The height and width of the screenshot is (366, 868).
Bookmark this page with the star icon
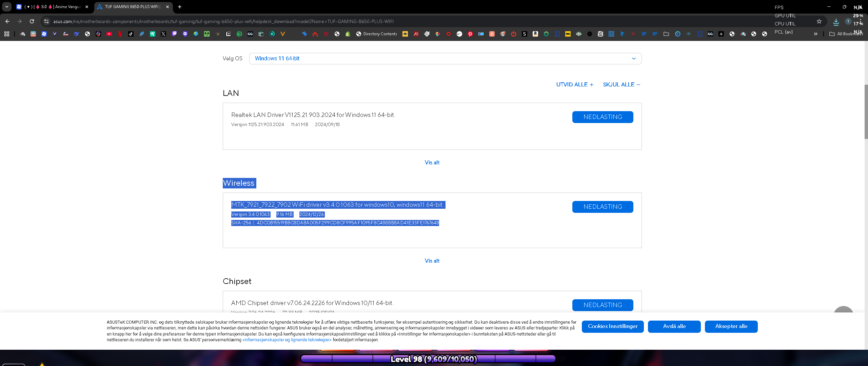pyautogui.click(x=819, y=21)
